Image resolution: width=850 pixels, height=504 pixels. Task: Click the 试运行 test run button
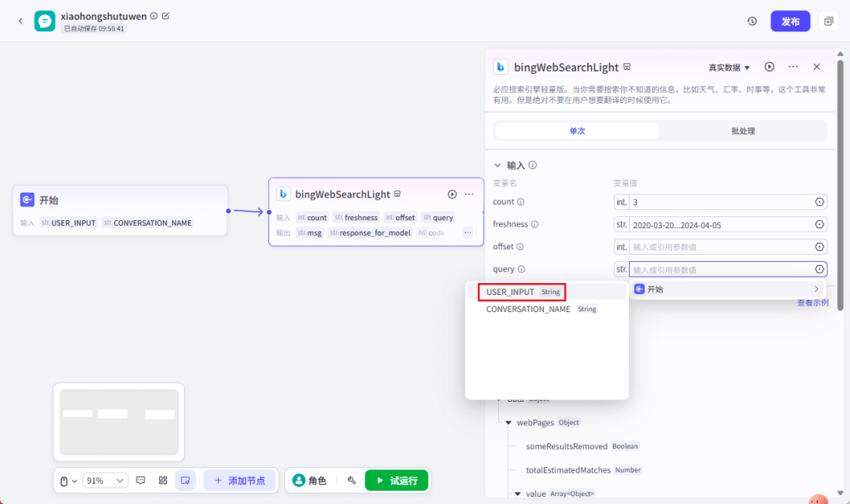click(396, 480)
